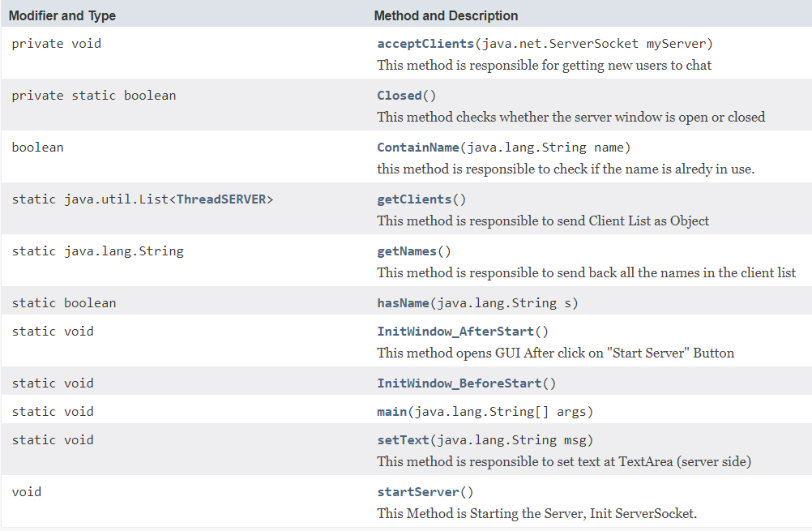Click the 'private void' modifier cell

click(x=57, y=44)
